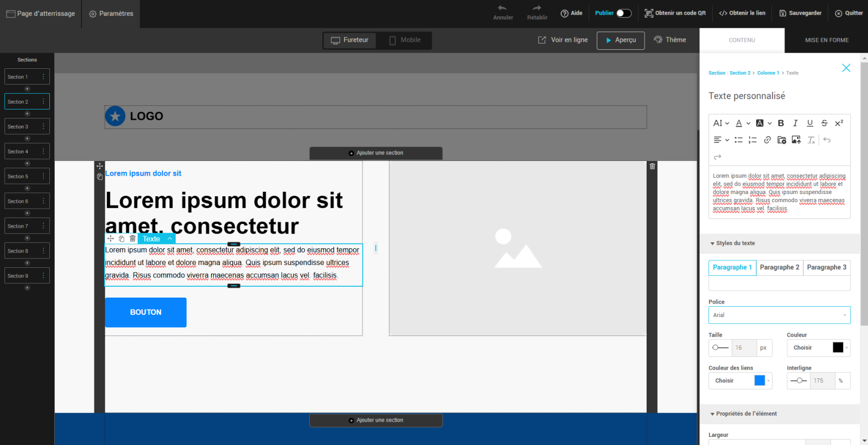Open the Paramètres tab
This screenshot has width=868, height=445.
pyautogui.click(x=111, y=14)
